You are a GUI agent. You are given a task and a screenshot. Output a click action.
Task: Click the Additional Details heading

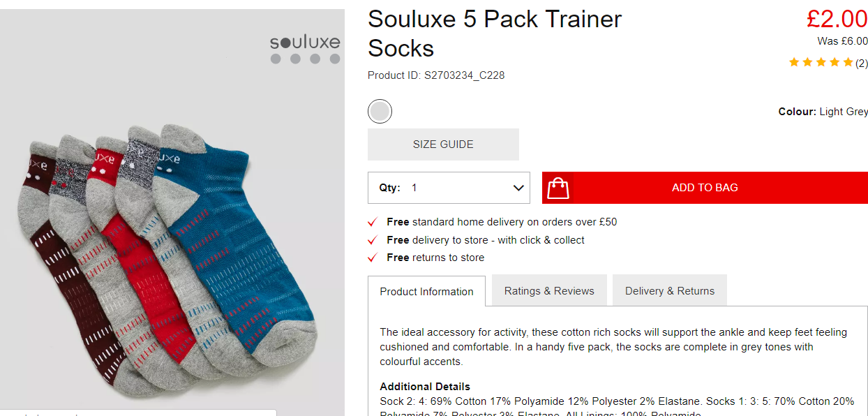(425, 387)
